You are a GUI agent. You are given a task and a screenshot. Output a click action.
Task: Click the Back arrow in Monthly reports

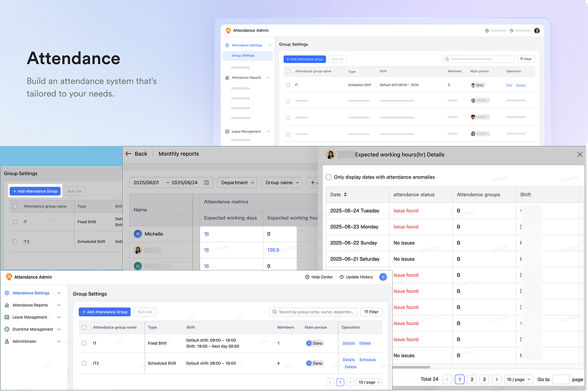pyautogui.click(x=129, y=154)
